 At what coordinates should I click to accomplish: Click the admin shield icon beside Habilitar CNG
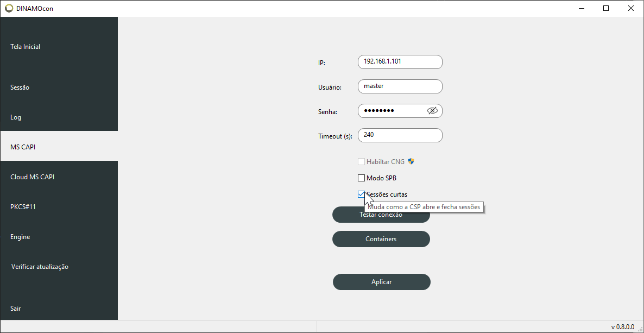pos(411,161)
